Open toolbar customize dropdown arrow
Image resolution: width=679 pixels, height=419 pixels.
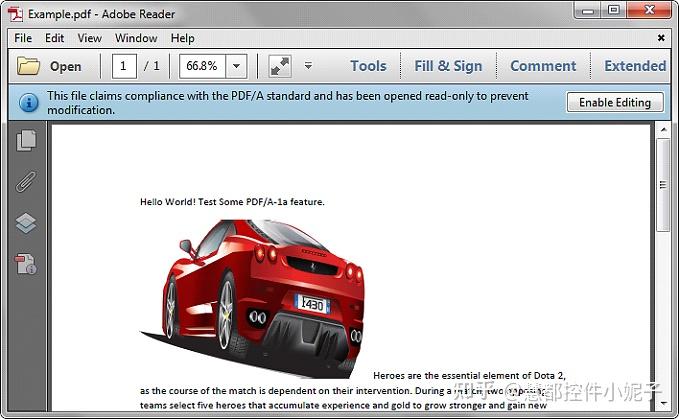308,66
